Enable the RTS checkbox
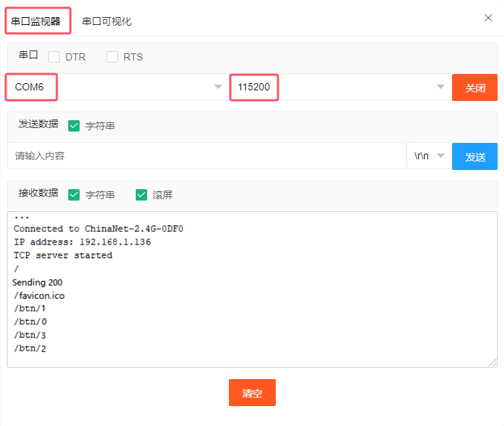The image size is (504, 426). point(112,57)
